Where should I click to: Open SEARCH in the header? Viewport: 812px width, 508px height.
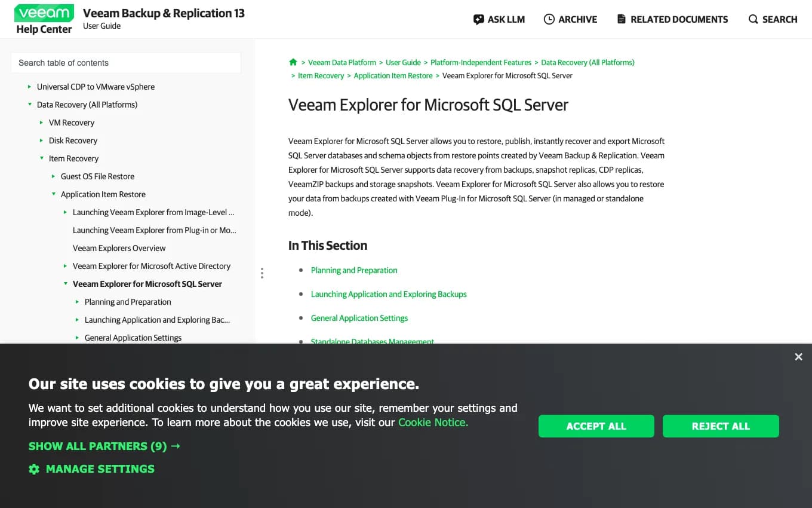click(773, 19)
